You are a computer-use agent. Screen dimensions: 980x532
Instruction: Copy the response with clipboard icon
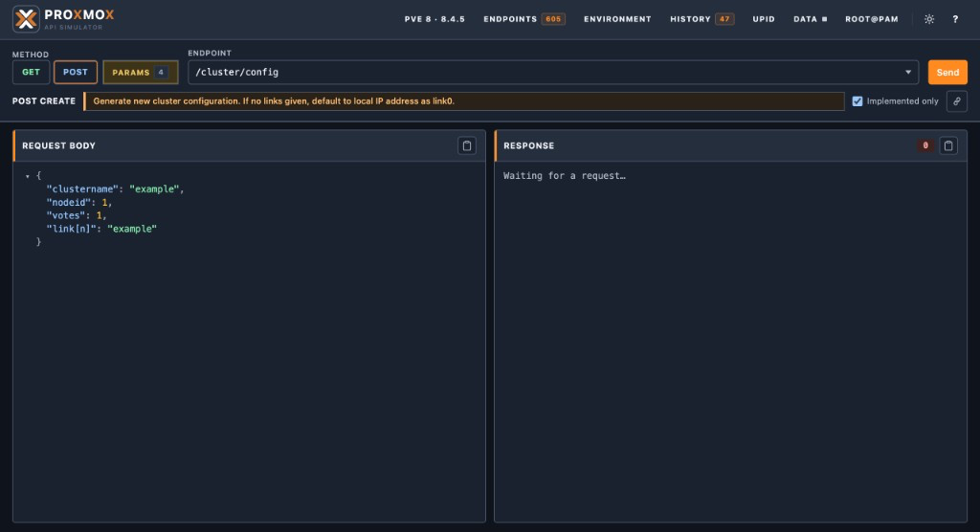tap(948, 145)
